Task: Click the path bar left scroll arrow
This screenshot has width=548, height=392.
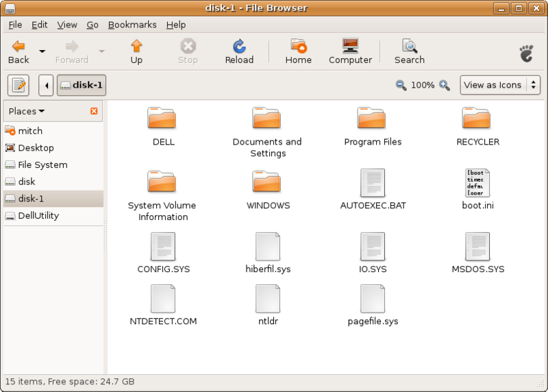Action: (46, 85)
